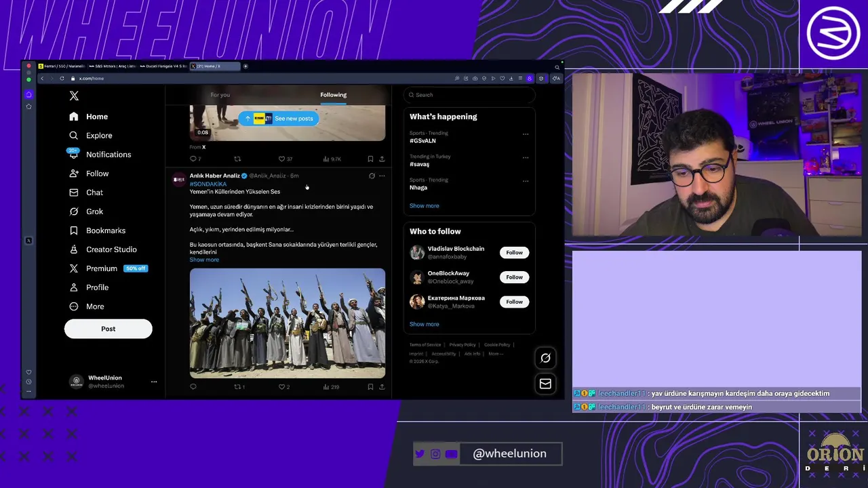Expand the tweet with Show more
The height and width of the screenshot is (488, 868).
coord(204,260)
